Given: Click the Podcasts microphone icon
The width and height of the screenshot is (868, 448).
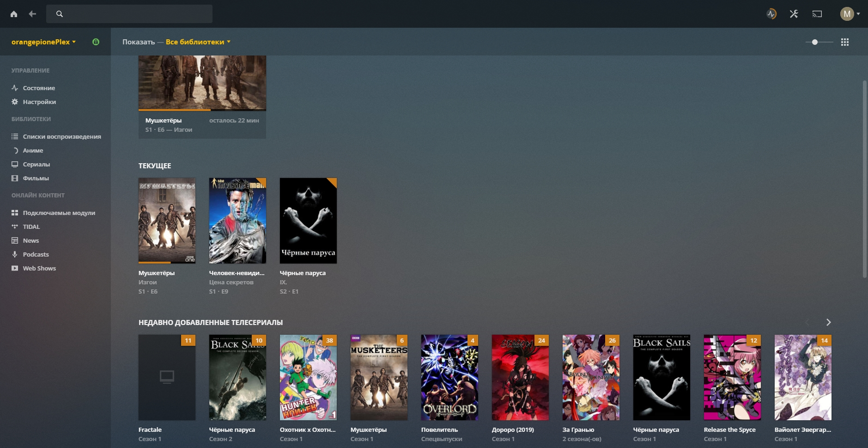Looking at the screenshot, I should point(15,254).
